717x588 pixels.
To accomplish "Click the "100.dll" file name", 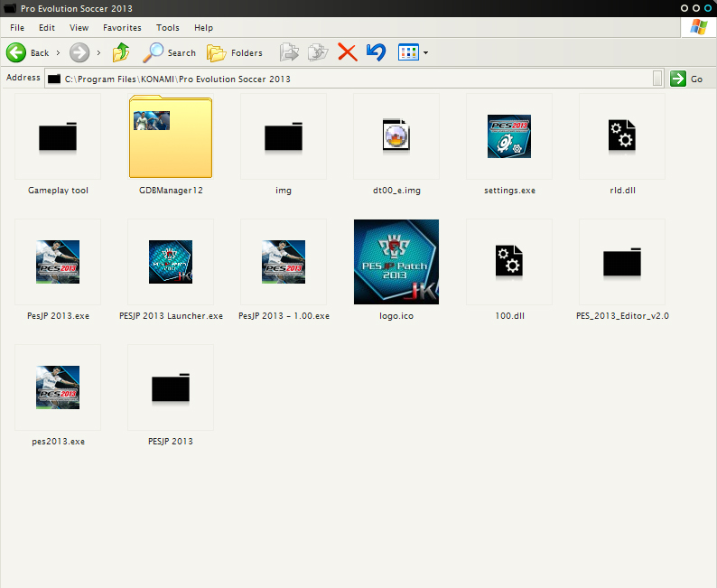I will [x=510, y=316].
